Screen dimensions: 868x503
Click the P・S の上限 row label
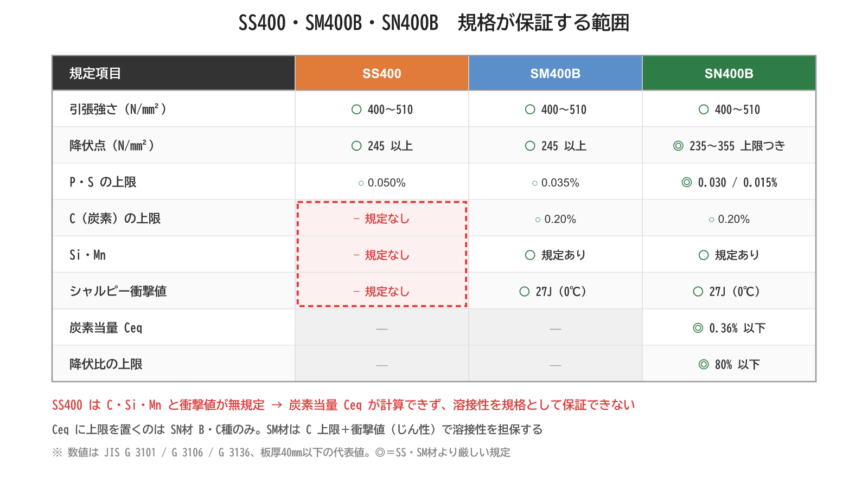pos(103,182)
